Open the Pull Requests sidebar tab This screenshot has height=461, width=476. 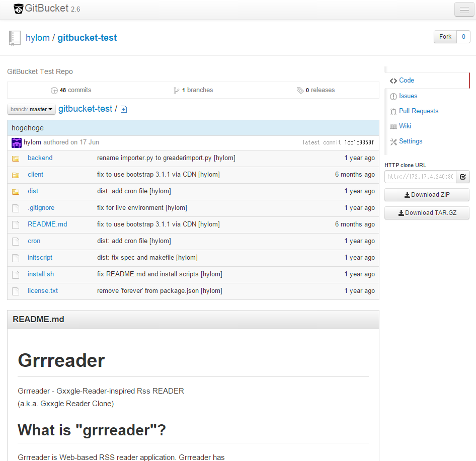(x=418, y=111)
